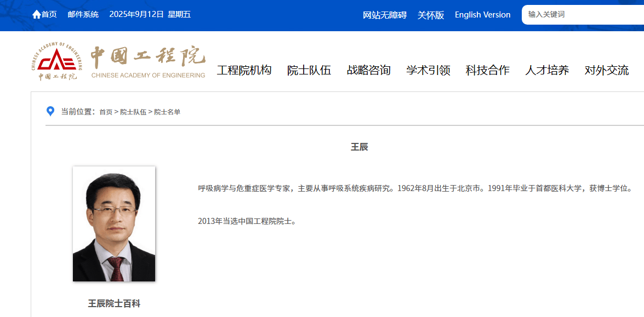This screenshot has height=317, width=644.
Task: Click the blue location pin in breadcrumb bar
Action: [x=50, y=112]
